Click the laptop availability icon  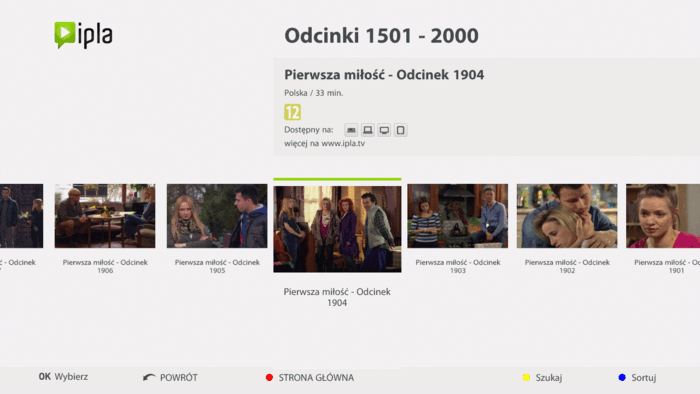click(368, 130)
